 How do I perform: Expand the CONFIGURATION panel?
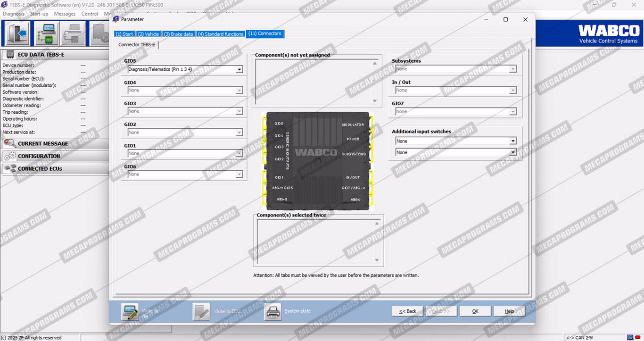39,156
